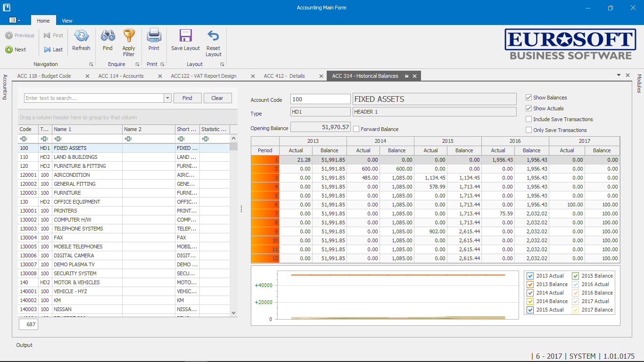Jump to Last record
The height and width of the screenshot is (362, 644).
pos(53,49)
